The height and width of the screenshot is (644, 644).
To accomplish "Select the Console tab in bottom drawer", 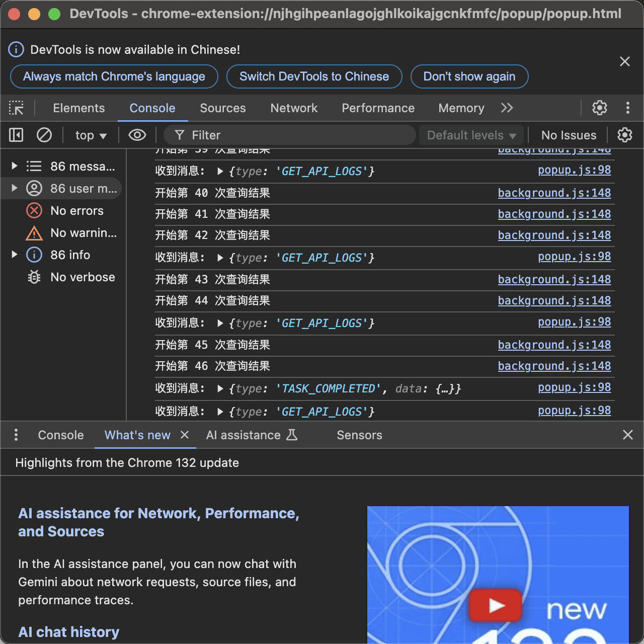I will [x=61, y=435].
